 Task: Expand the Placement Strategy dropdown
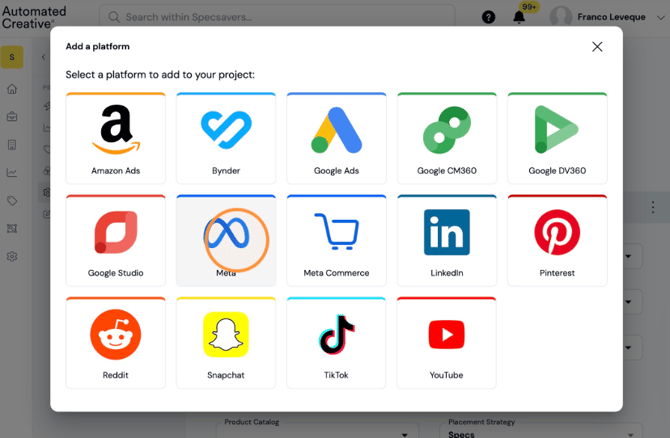[x=632, y=434]
